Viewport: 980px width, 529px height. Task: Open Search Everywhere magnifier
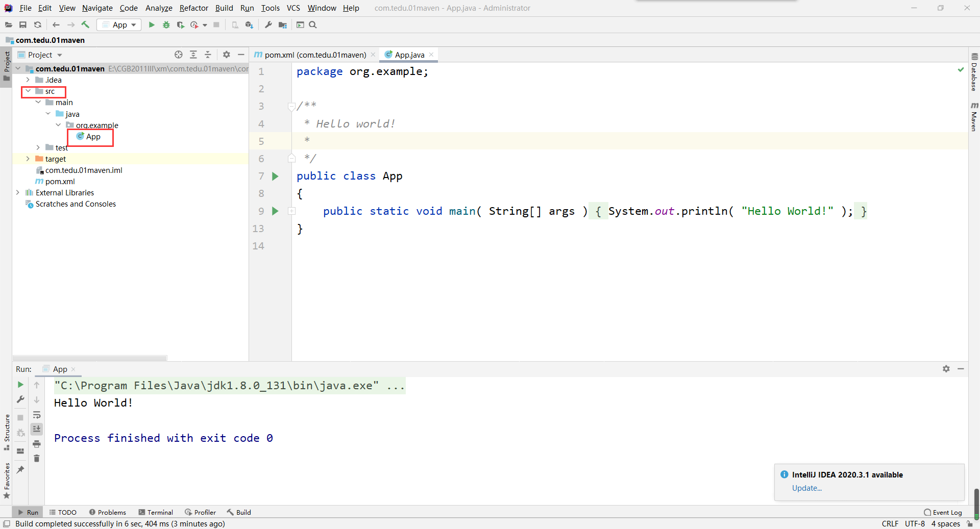coord(313,24)
